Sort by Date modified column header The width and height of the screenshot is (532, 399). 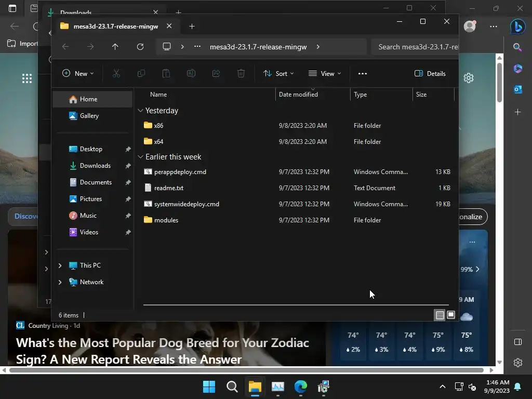pos(298,95)
